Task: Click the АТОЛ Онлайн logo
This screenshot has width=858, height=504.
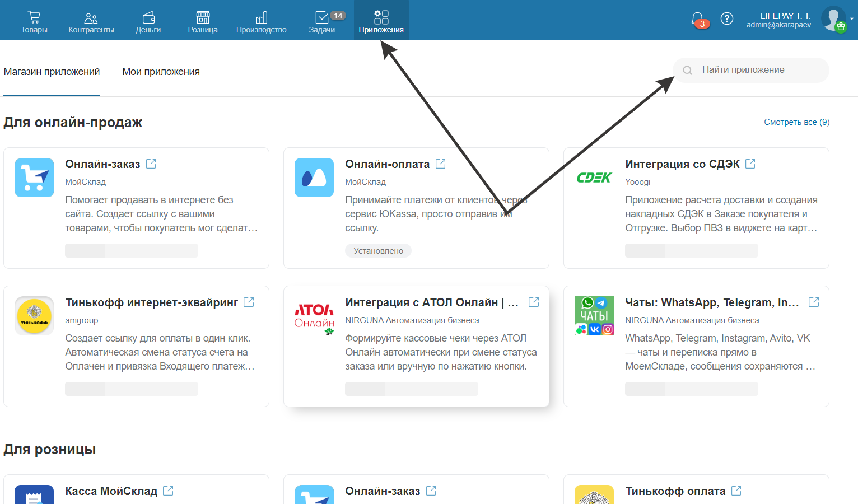Action: click(314, 319)
